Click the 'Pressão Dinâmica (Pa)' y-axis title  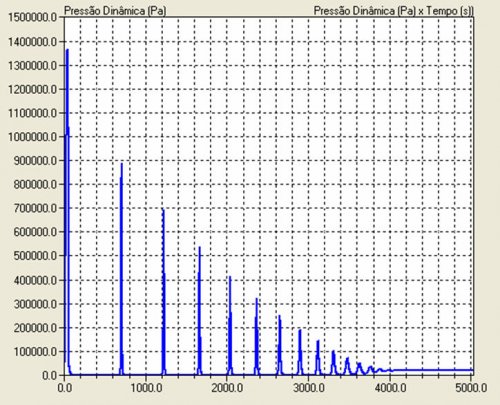click(x=115, y=11)
